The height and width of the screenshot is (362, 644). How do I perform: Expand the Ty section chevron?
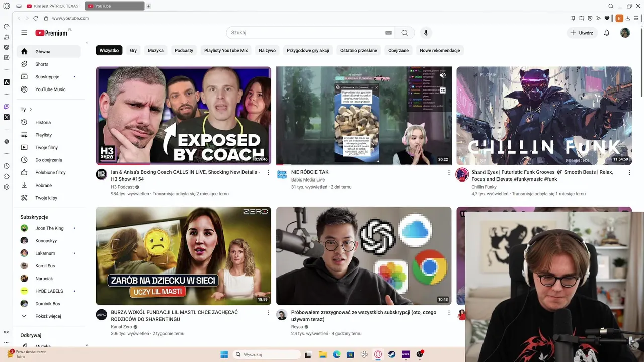click(30, 110)
